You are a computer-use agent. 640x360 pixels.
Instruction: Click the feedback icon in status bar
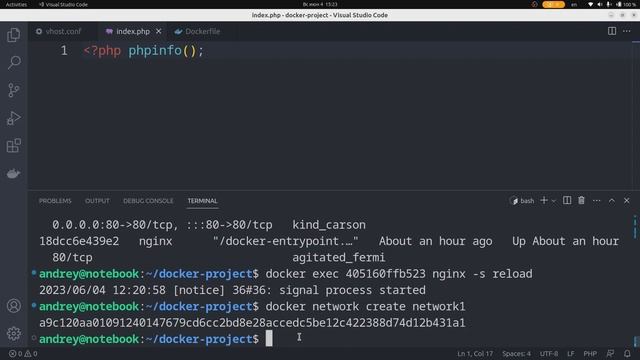pyautogui.click(x=610, y=353)
